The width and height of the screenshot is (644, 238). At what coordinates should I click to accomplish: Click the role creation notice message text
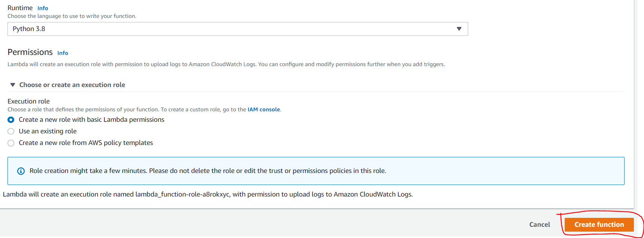(208, 171)
